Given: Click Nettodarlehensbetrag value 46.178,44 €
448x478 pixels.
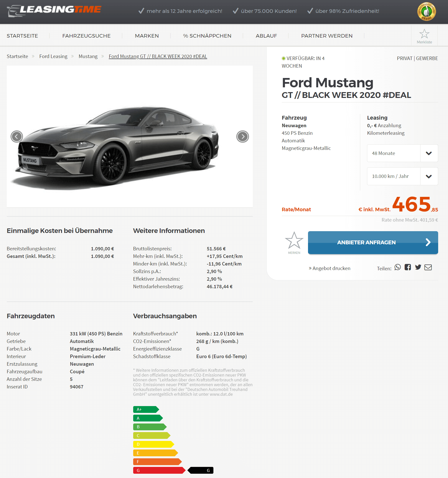Looking at the screenshot, I should tap(220, 286).
